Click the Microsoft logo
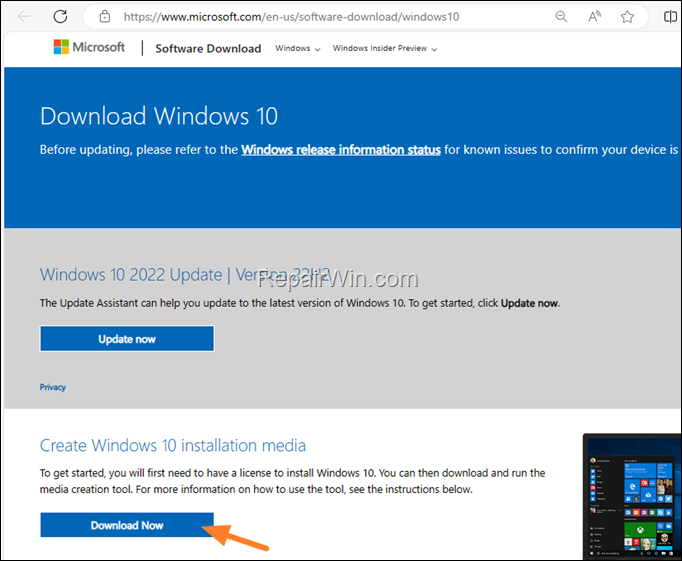This screenshot has height=561, width=682. [x=89, y=48]
